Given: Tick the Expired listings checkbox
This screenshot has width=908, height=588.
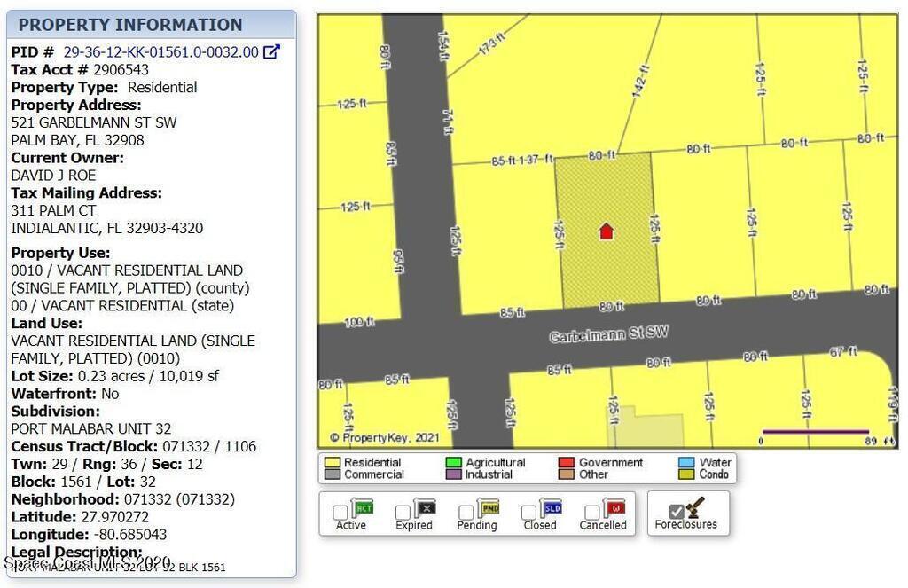Looking at the screenshot, I should 403,513.
